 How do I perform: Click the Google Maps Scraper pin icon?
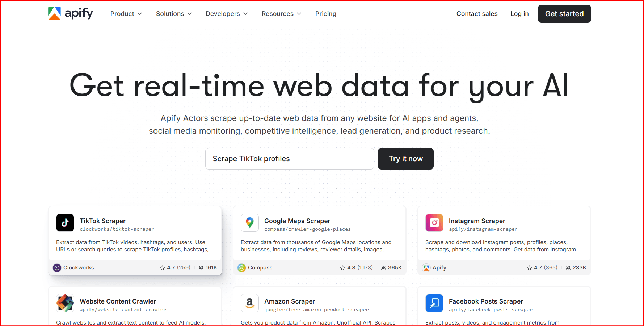(250, 223)
